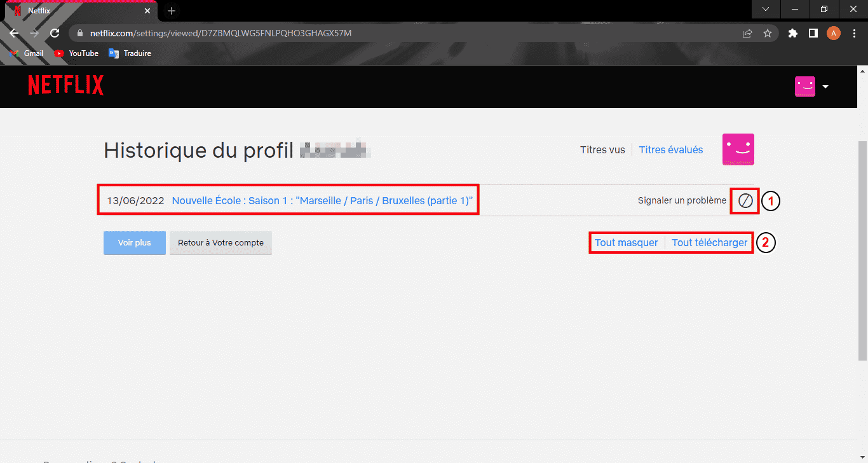This screenshot has height=463, width=868.
Task: Click the large pink profile avatar beside Titres évalués
Action: [738, 149]
